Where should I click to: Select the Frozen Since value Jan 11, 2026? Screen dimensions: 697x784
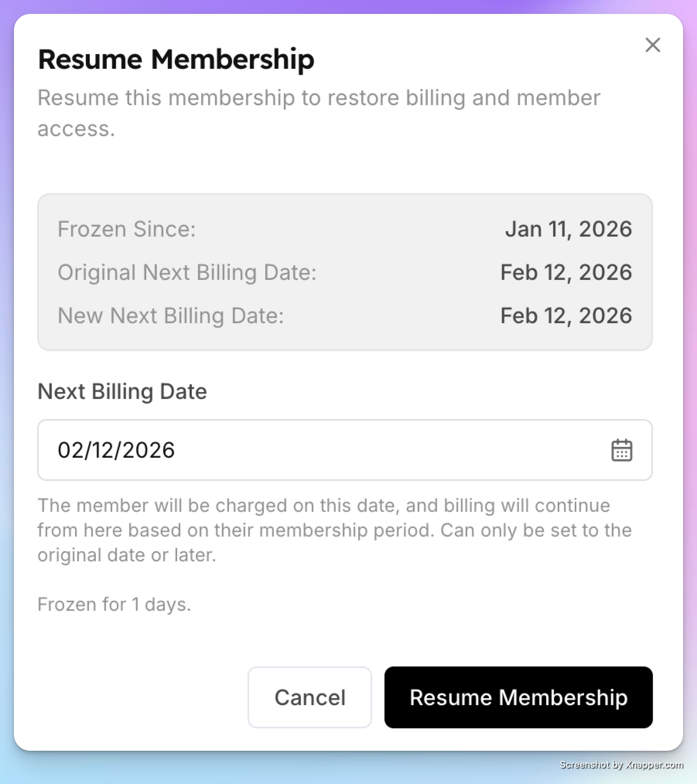569,229
